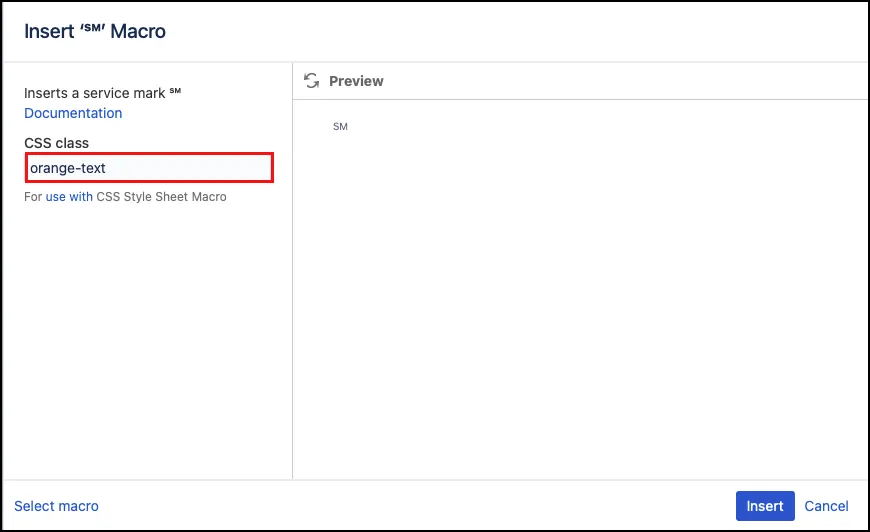Click the SM service mark in preview
The width and height of the screenshot is (870, 532).
pyautogui.click(x=340, y=126)
